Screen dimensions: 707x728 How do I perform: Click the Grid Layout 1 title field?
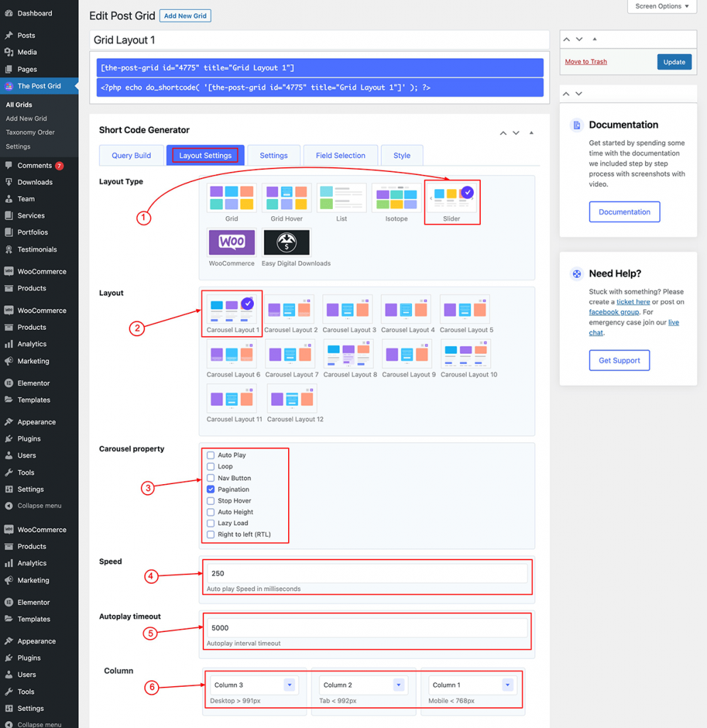pos(319,40)
